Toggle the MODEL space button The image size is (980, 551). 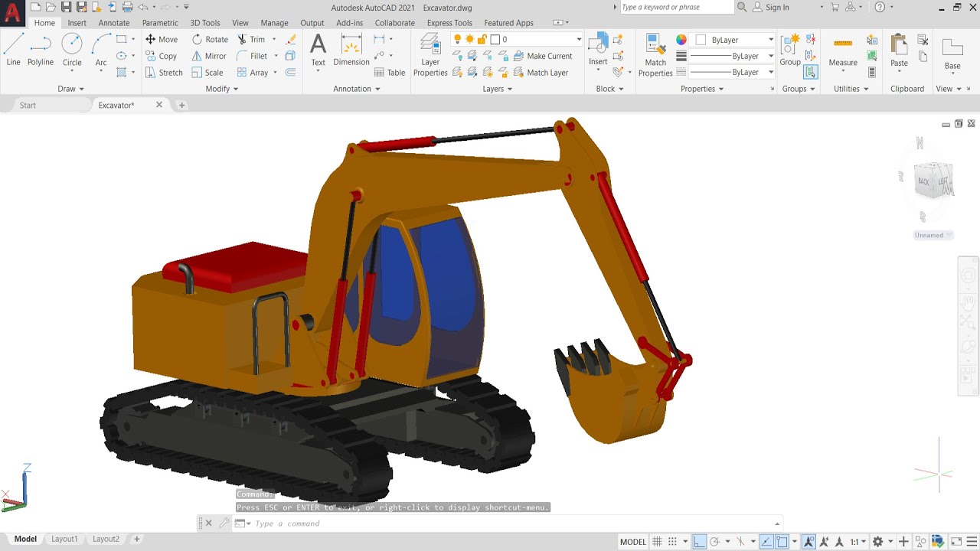[x=632, y=542]
